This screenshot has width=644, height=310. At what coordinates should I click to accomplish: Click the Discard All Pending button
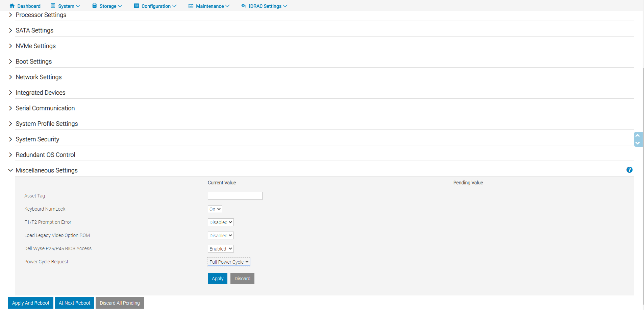tap(120, 303)
